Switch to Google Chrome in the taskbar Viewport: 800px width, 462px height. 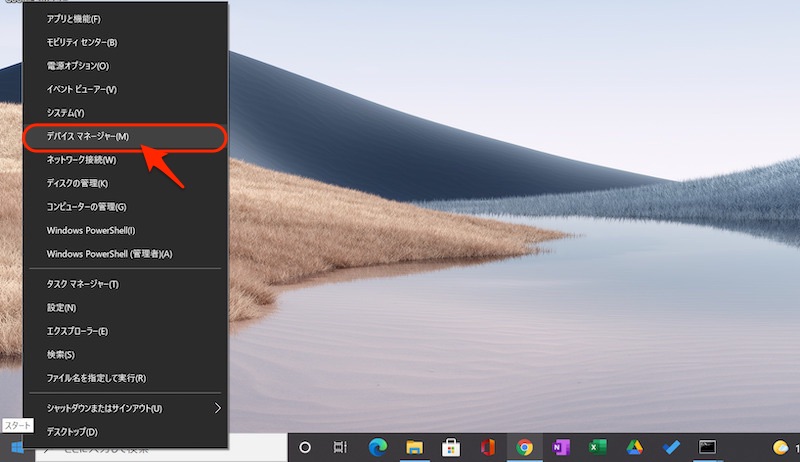coord(524,447)
